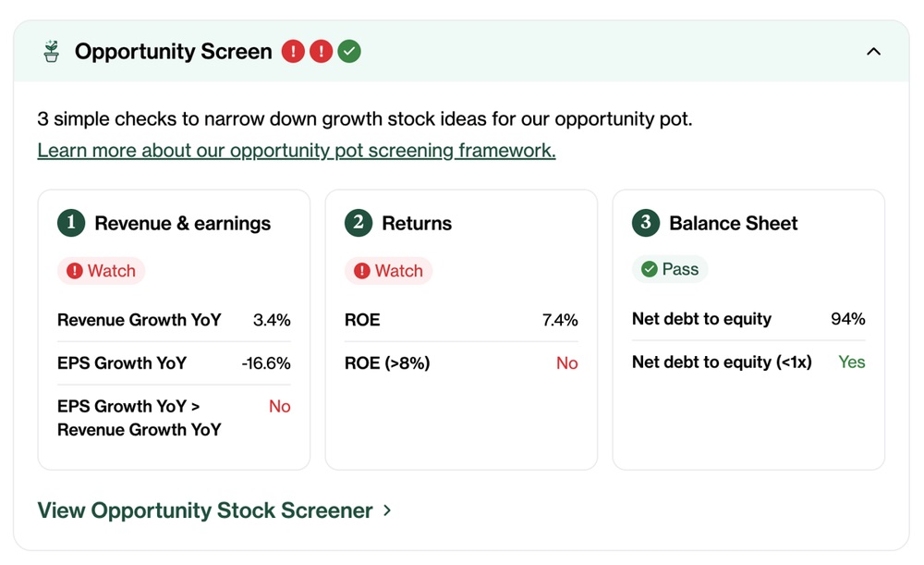The height and width of the screenshot is (565, 924).
Task: Click the red No for ROE (>8%)
Action: (567, 362)
